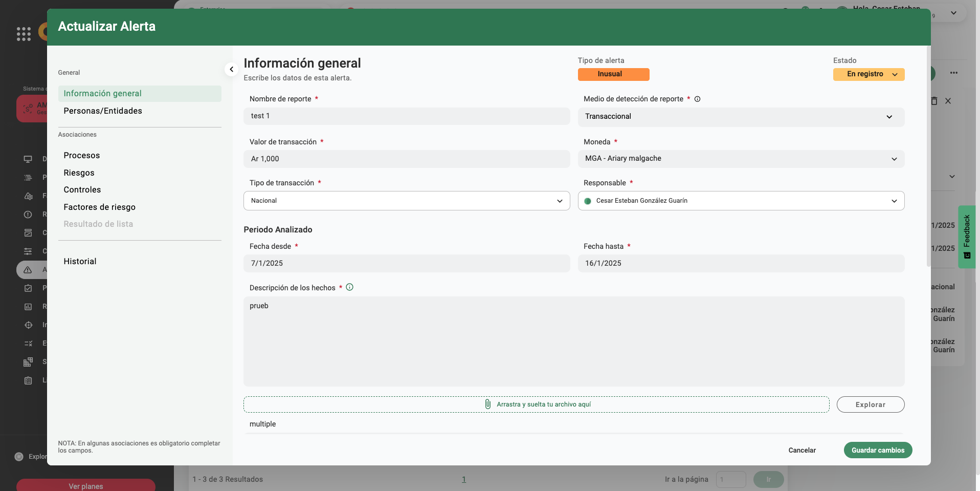Collapse sidebar with the left chevron button
The width and height of the screenshot is (980, 491).
(x=231, y=69)
